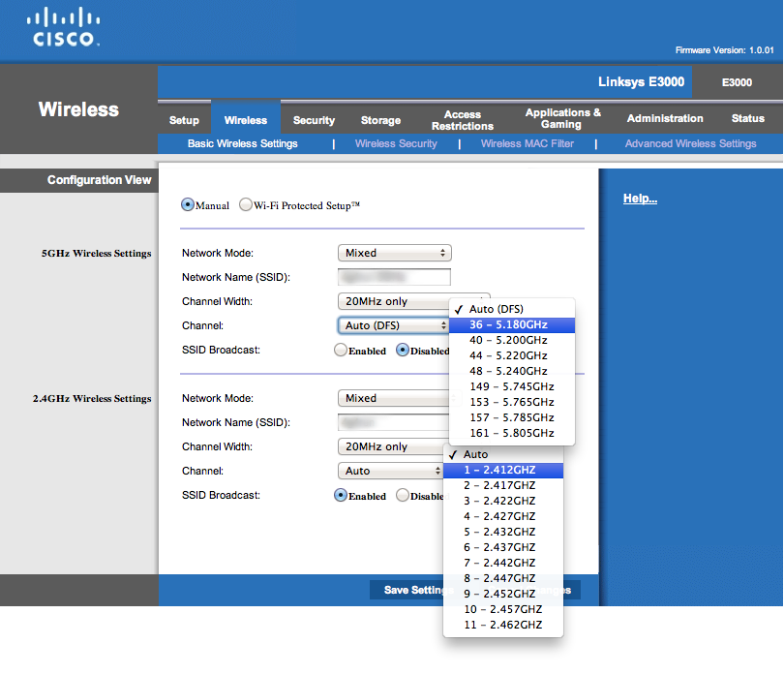Open the 5GHz Network Mode dropdown
This screenshot has height=675, width=784.
click(395, 253)
